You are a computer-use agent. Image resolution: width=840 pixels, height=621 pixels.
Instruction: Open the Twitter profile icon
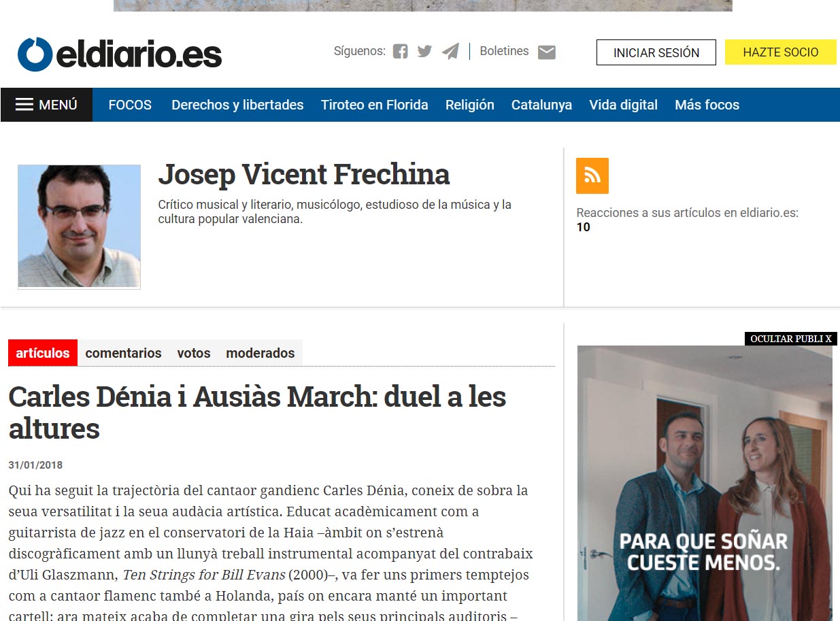(x=424, y=52)
